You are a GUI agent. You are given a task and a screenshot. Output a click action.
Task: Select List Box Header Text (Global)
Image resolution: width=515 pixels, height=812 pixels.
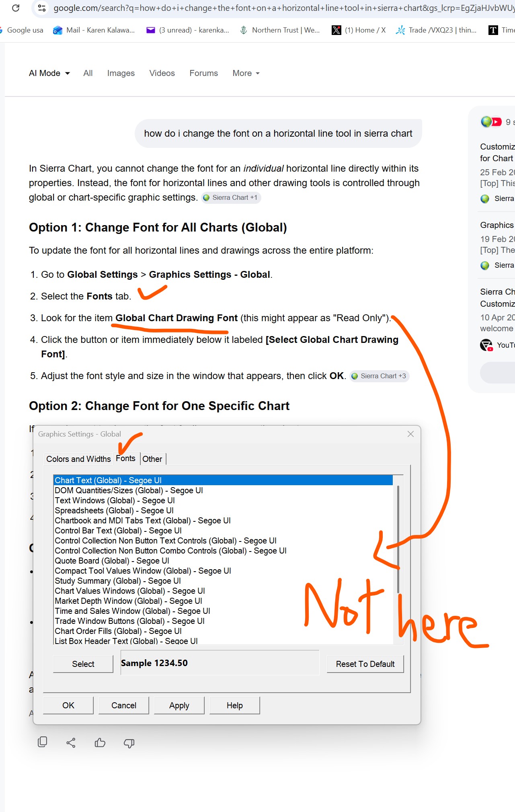point(223,641)
